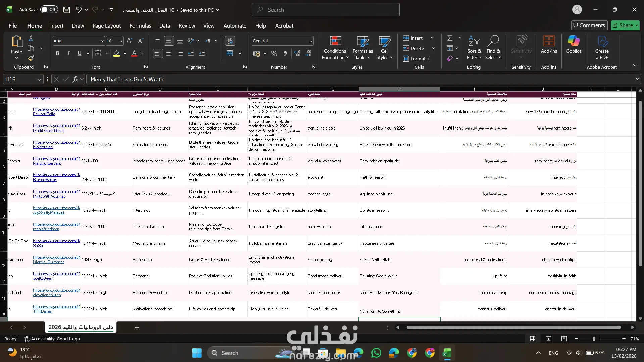Open the EckhartTolle YouTube link
Screen dimensions: 644x362
tap(56, 112)
